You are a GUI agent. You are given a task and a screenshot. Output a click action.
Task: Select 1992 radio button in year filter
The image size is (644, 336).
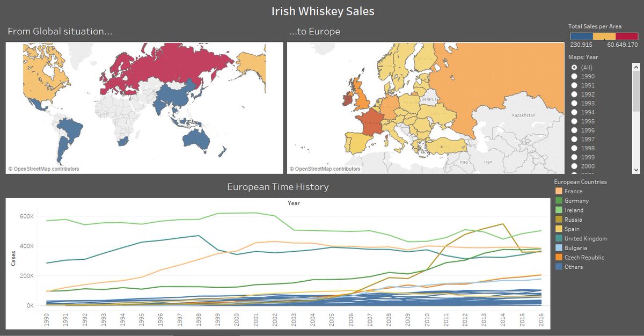click(x=574, y=94)
